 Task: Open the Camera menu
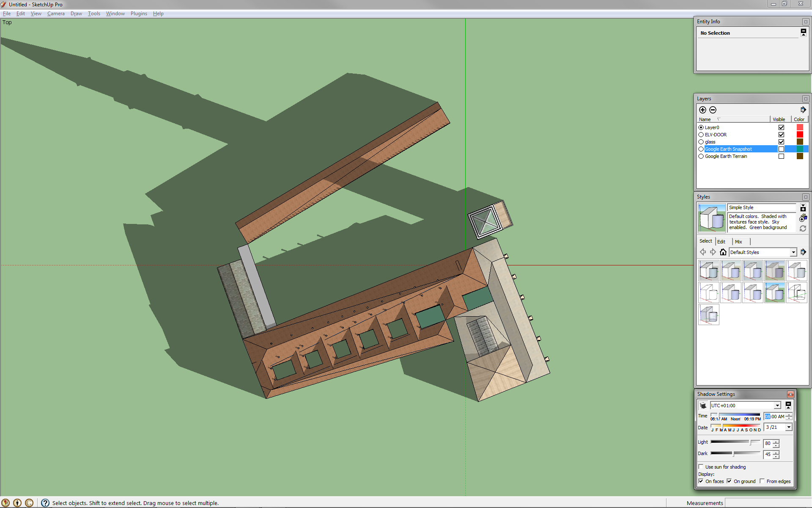(x=56, y=14)
